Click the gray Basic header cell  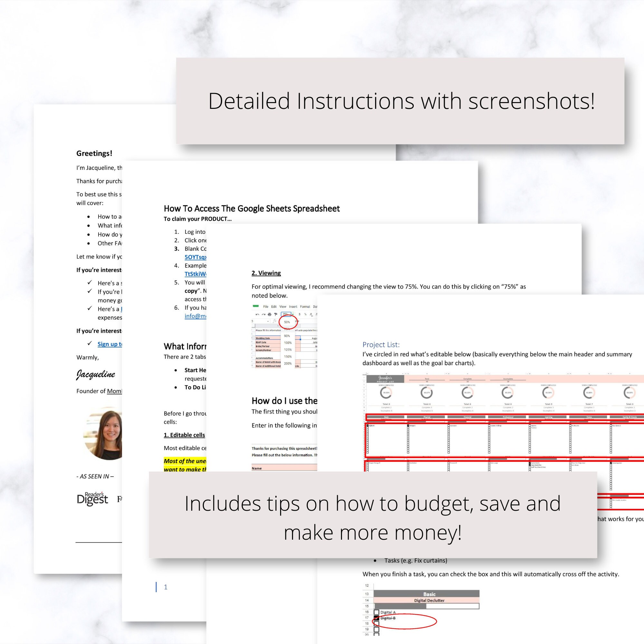[x=426, y=594]
